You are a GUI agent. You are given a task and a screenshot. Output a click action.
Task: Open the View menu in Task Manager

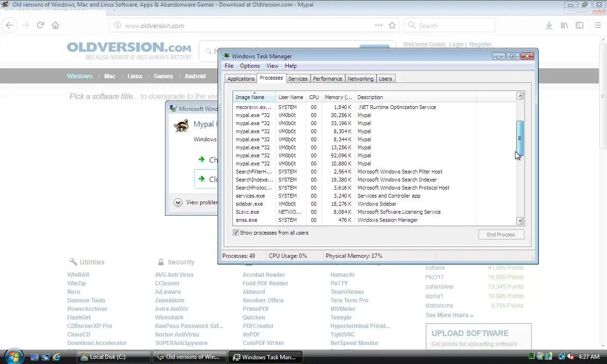coord(272,66)
